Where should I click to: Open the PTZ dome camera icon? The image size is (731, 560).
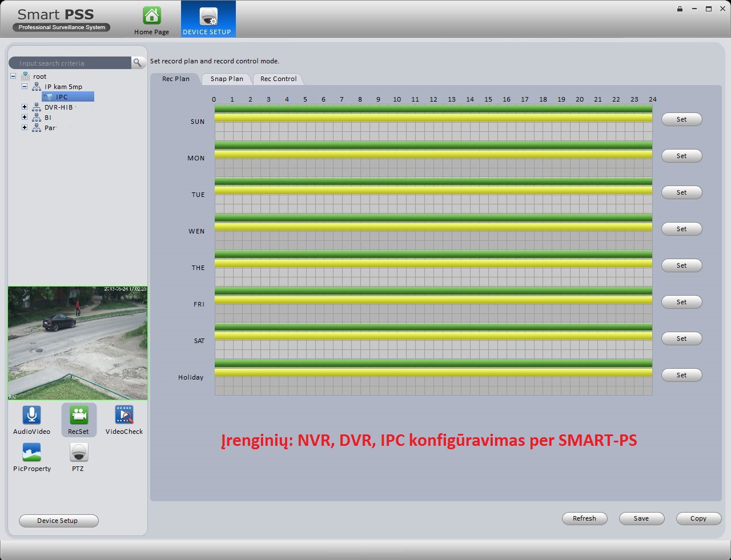coord(78,453)
